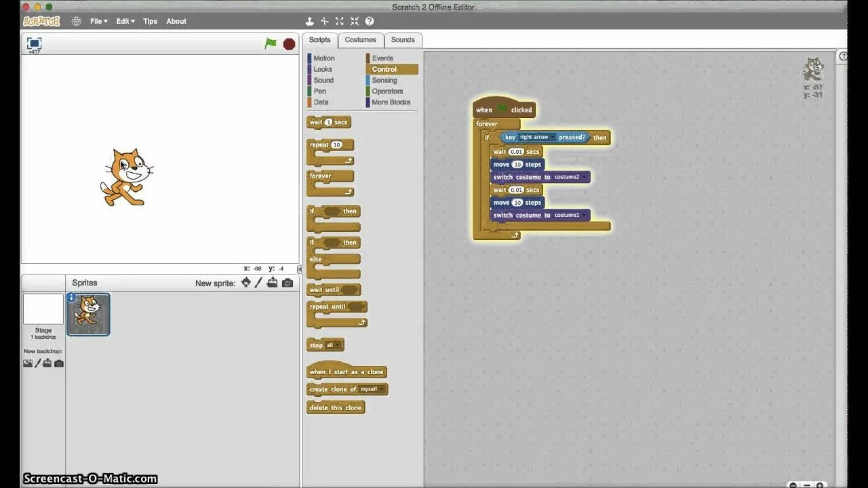The width and height of the screenshot is (868, 488).
Task: Select the Motion block category
Action: [323, 58]
